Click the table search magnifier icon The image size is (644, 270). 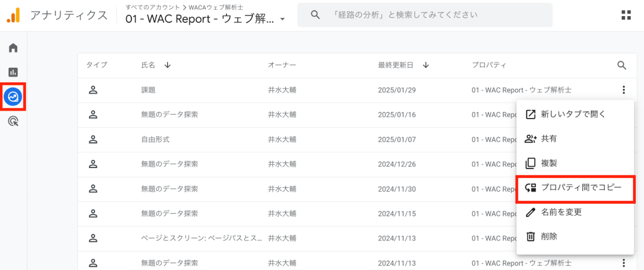click(622, 65)
